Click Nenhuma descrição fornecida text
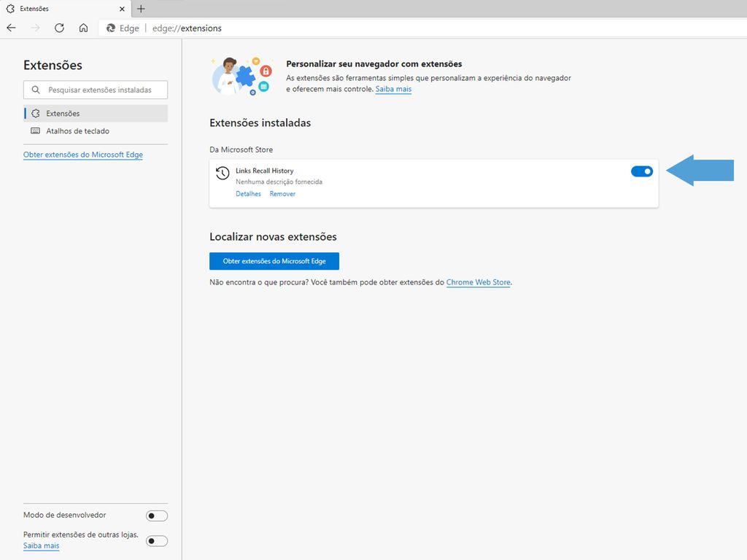The width and height of the screenshot is (747, 560). point(279,182)
